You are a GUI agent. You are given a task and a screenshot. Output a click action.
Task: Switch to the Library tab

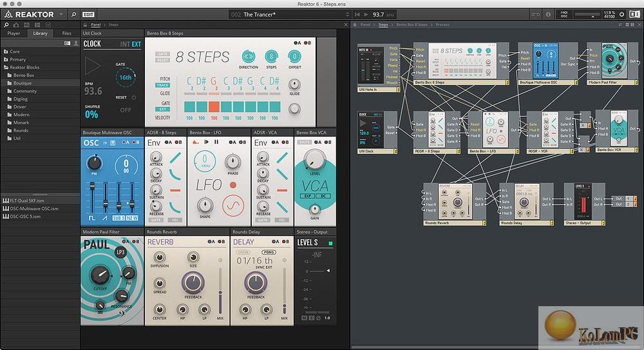click(40, 34)
